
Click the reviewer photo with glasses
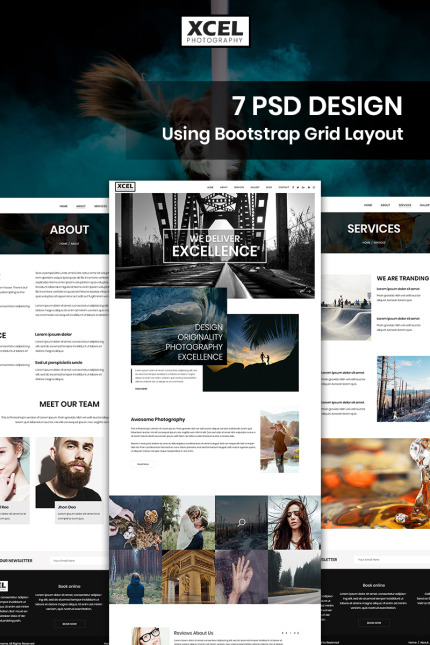click(x=150, y=636)
